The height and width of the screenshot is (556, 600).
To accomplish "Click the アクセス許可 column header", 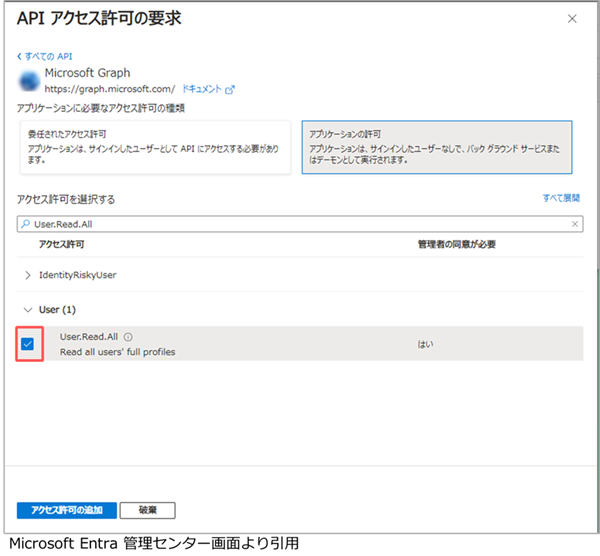I will 62,244.
